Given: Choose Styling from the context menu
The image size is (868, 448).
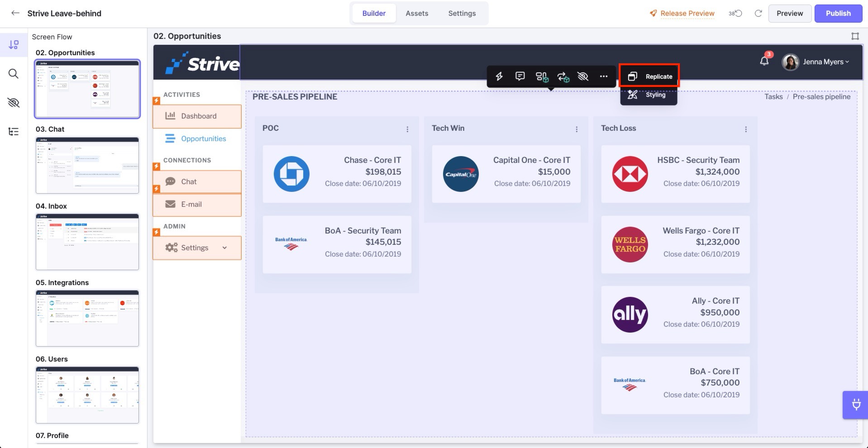Looking at the screenshot, I should (x=649, y=95).
